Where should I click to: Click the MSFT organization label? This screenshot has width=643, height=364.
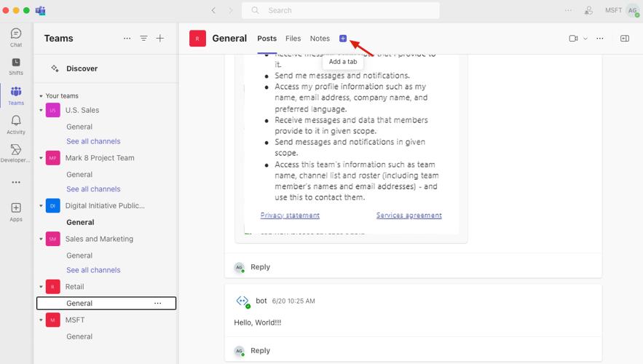pos(613,10)
